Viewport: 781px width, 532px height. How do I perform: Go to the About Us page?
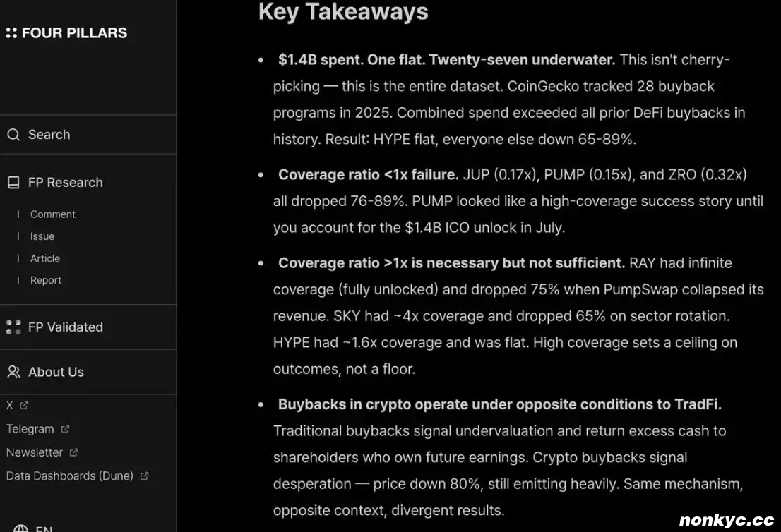56,372
